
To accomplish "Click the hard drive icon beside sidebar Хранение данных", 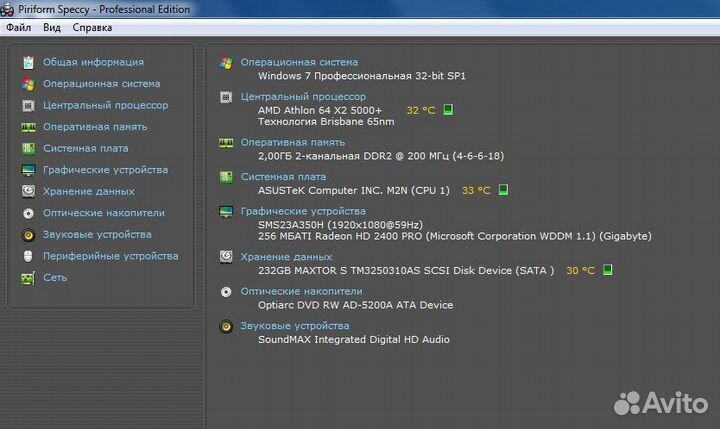I will pos(28,191).
